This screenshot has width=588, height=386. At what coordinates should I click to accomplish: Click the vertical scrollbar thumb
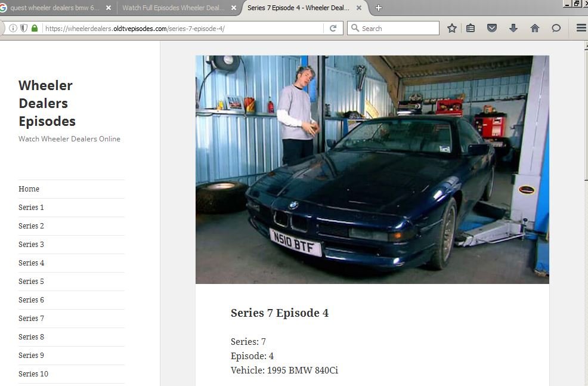click(x=586, y=115)
